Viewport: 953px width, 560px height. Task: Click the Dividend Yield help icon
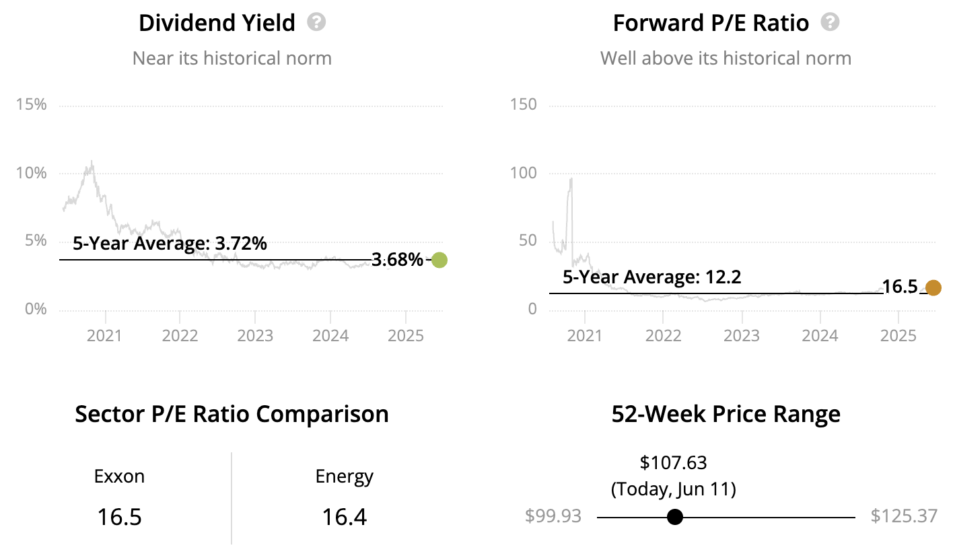click(316, 22)
